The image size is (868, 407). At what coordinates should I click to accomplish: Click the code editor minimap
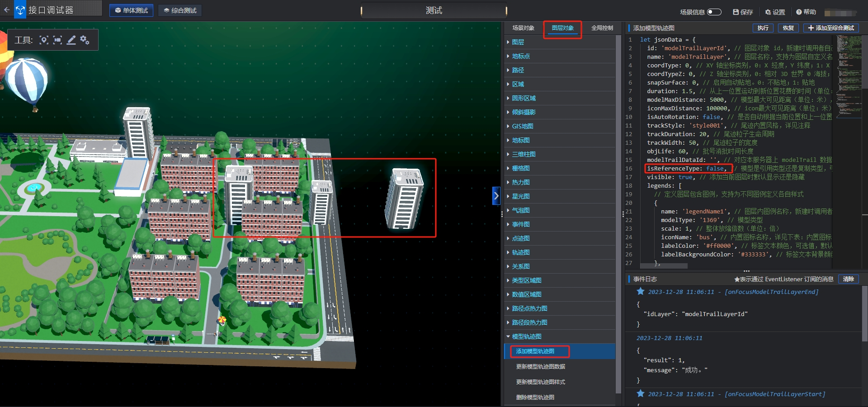tap(849, 77)
